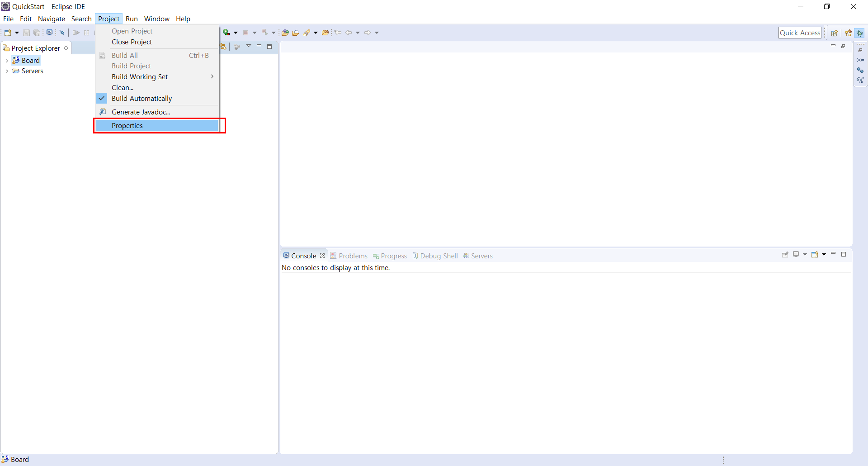Click the Save toolbar icon
The height and width of the screenshot is (466, 868).
(x=26, y=33)
